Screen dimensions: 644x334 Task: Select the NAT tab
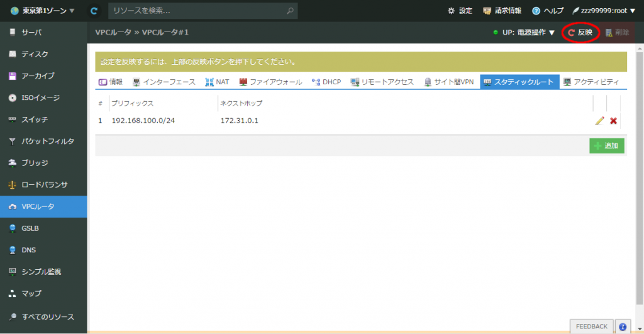(x=217, y=82)
